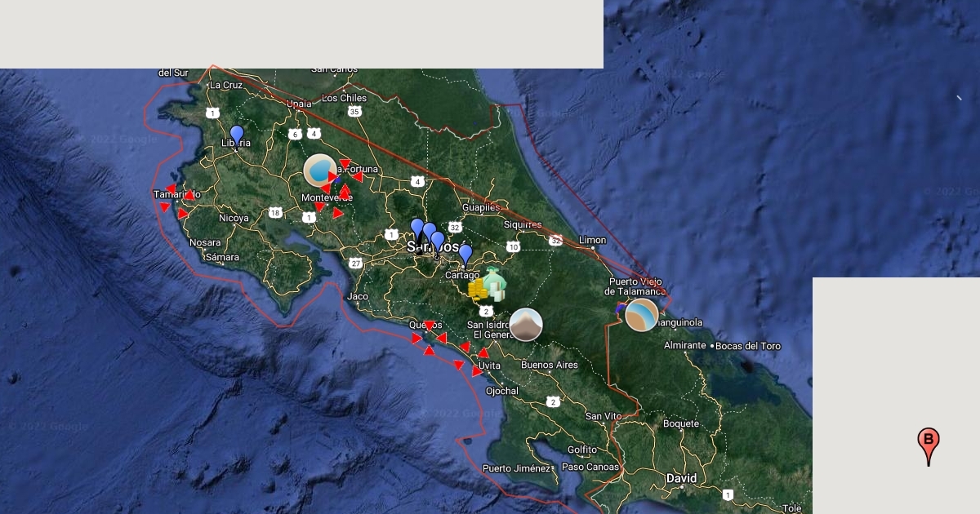Click the mountain icon near San Isidro

(x=526, y=325)
